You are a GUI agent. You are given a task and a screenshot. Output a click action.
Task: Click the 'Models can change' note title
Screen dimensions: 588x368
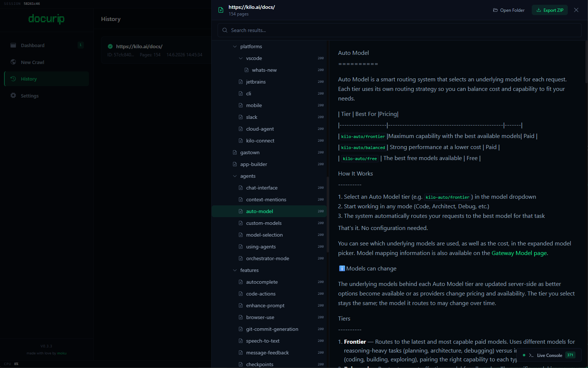click(x=371, y=269)
